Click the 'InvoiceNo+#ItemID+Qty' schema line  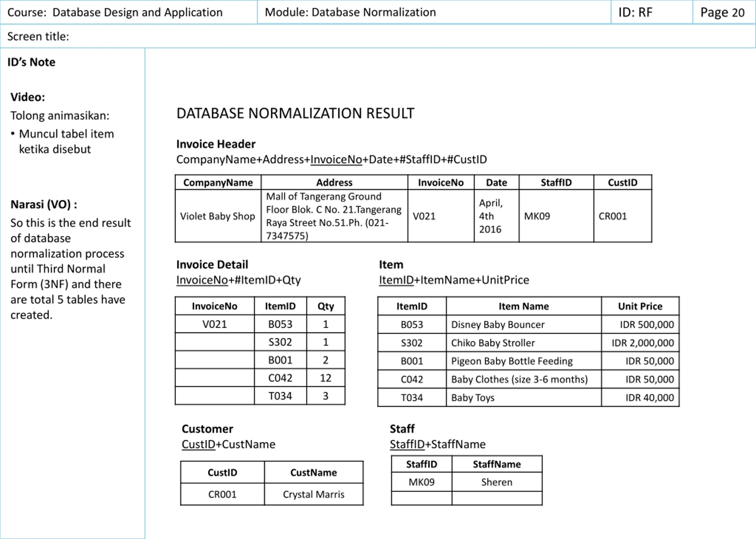click(x=239, y=280)
